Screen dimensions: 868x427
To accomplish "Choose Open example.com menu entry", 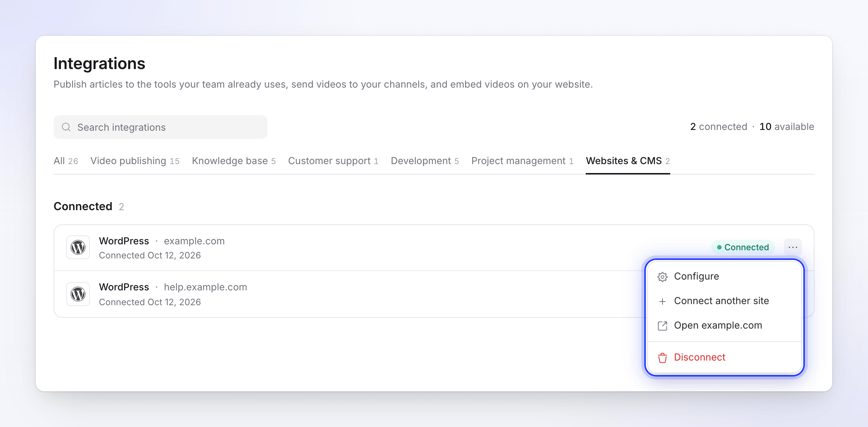I will 725,326.
